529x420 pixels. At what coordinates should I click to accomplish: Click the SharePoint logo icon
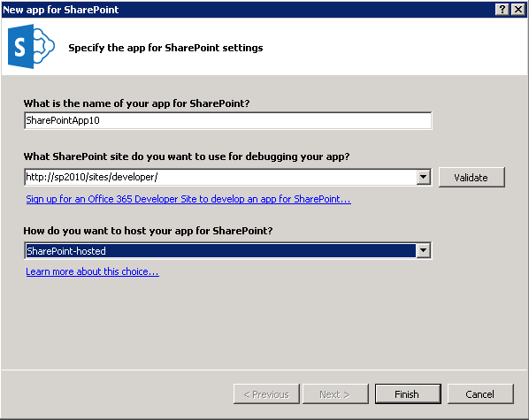(x=31, y=47)
